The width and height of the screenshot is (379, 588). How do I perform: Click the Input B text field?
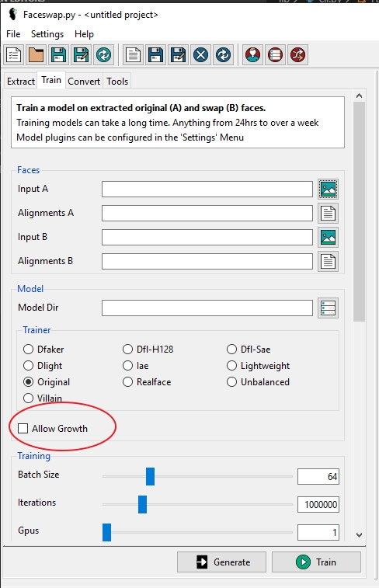(x=207, y=237)
